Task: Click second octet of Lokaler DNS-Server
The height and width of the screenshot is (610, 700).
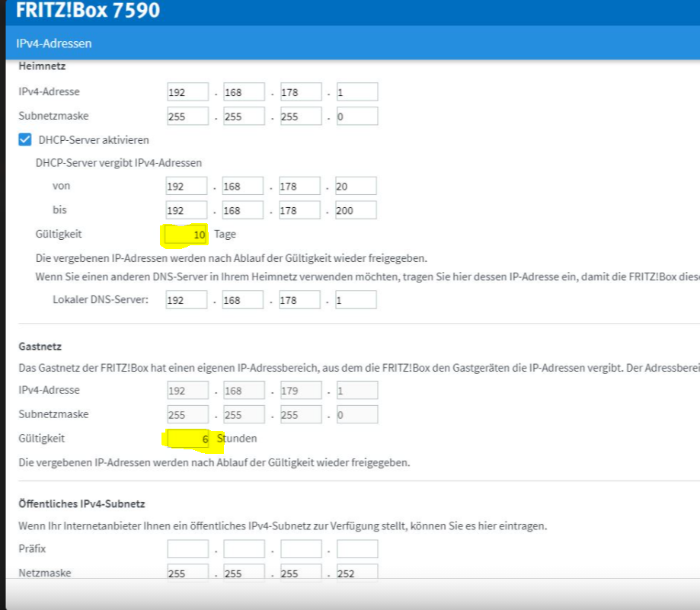Action: point(243,300)
